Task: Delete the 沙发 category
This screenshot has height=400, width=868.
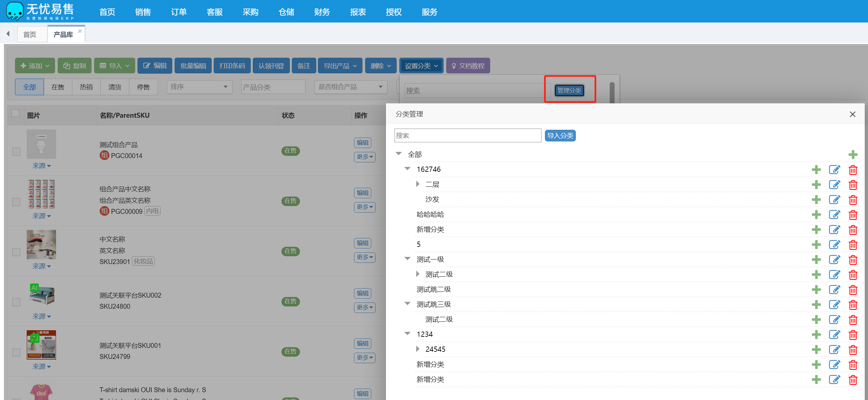Action: 853,200
